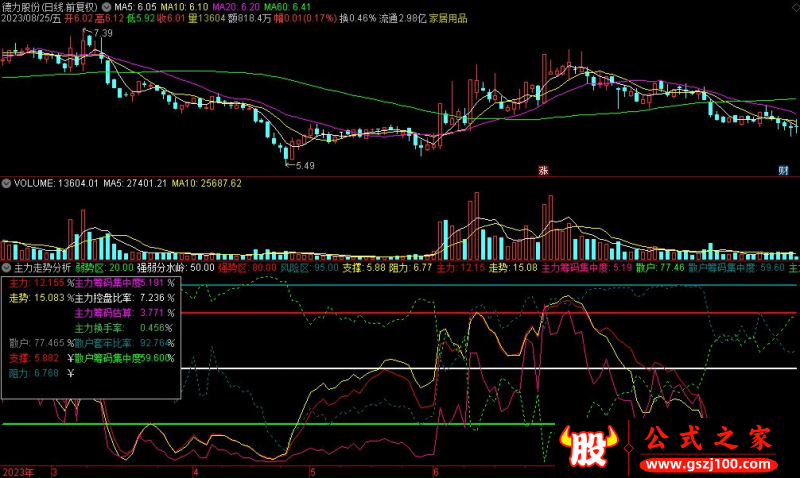
Task: Select the stock title 德力股份(日线 前复权)
Action: (49, 7)
